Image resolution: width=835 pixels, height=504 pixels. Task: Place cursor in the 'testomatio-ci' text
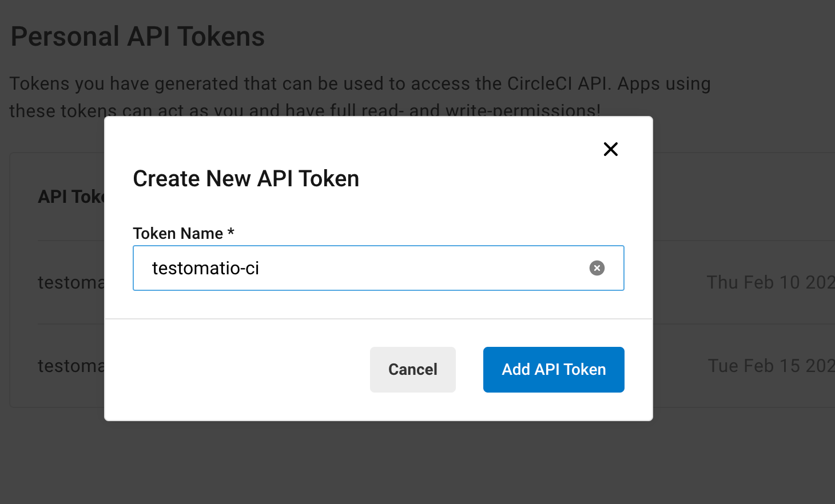click(x=205, y=268)
